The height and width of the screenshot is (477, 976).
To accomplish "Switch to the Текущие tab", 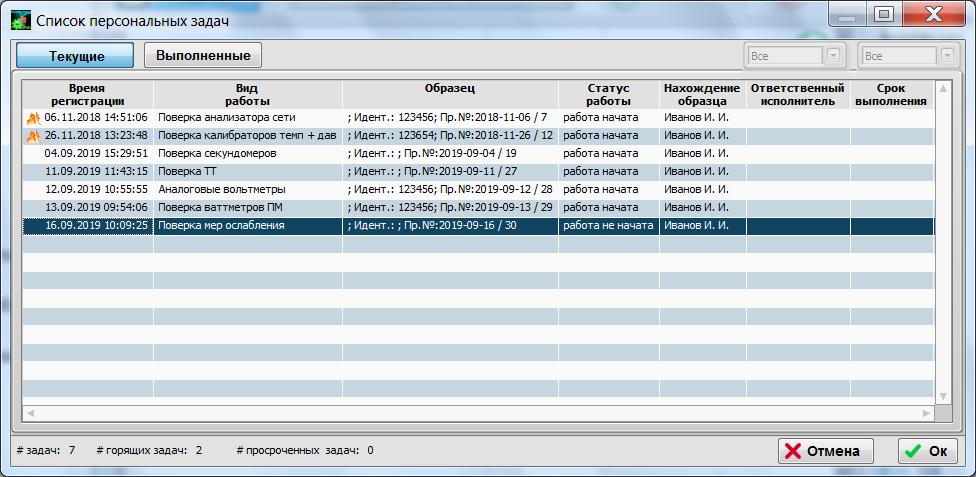I will [x=77, y=56].
